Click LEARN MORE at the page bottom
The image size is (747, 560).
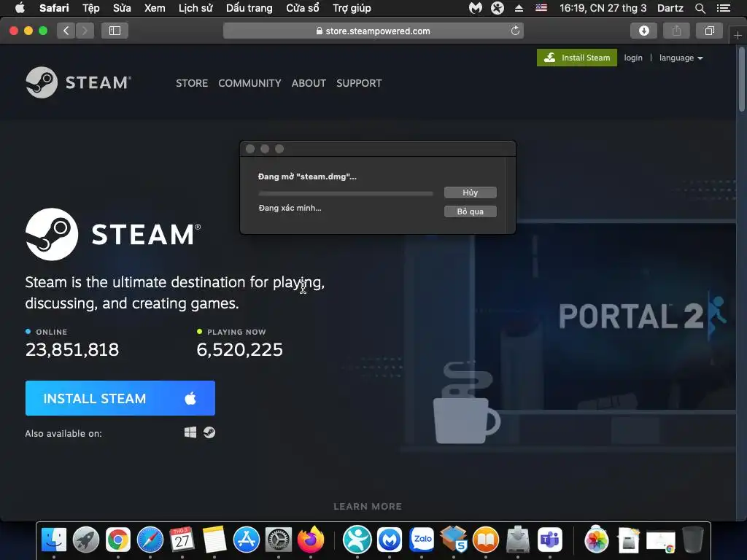[368, 506]
